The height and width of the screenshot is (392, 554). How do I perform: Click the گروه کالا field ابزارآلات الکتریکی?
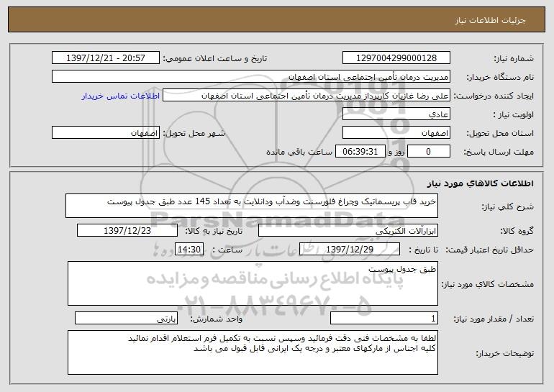coord(348,231)
